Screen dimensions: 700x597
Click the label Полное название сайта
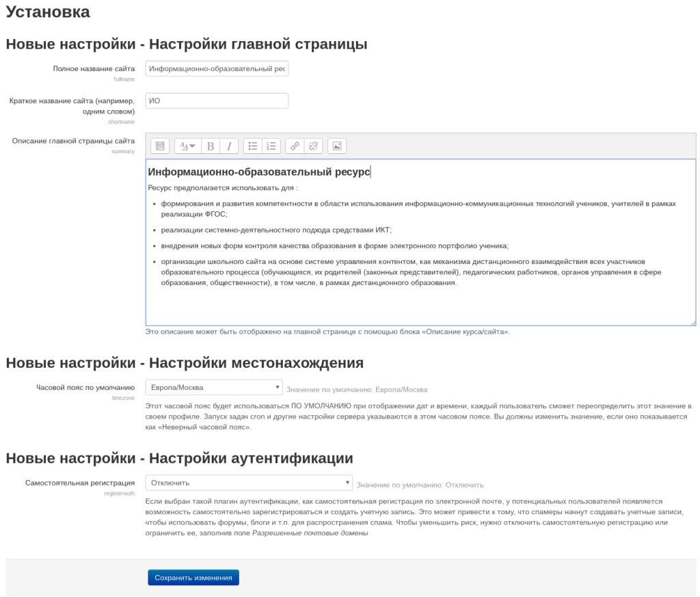pos(94,69)
